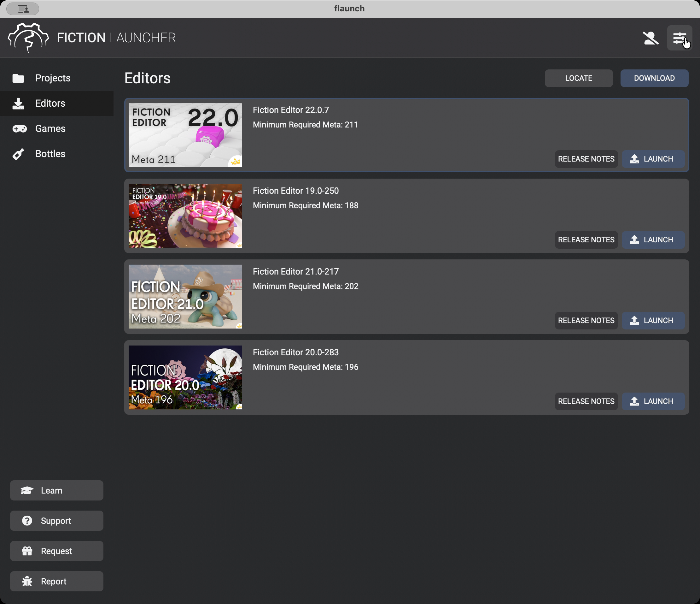Open Release Notes for Fiction Editor 19.0-250
Image resolution: width=700 pixels, height=604 pixels.
(586, 240)
